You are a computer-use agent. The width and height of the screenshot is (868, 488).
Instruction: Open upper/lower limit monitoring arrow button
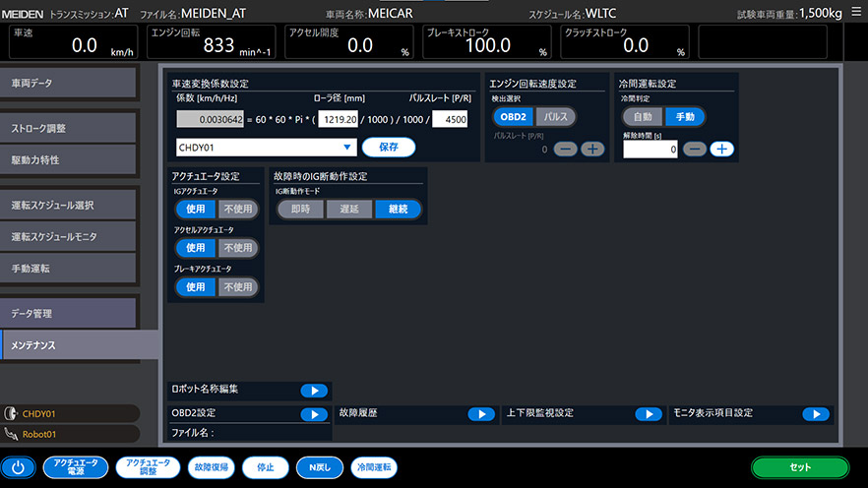(x=649, y=414)
